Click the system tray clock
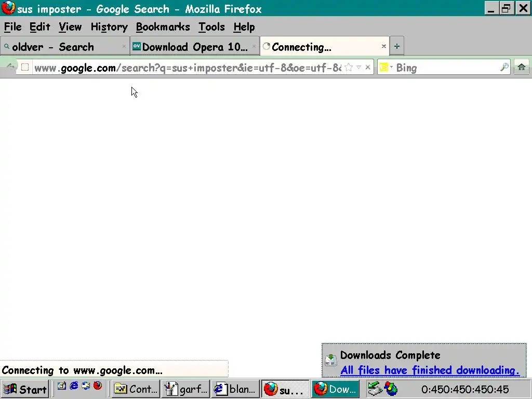Screen dimensions: 532x399 coord(465,390)
